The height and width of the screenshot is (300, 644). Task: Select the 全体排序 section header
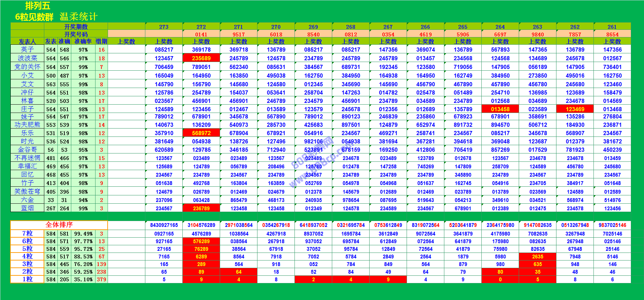point(59,225)
